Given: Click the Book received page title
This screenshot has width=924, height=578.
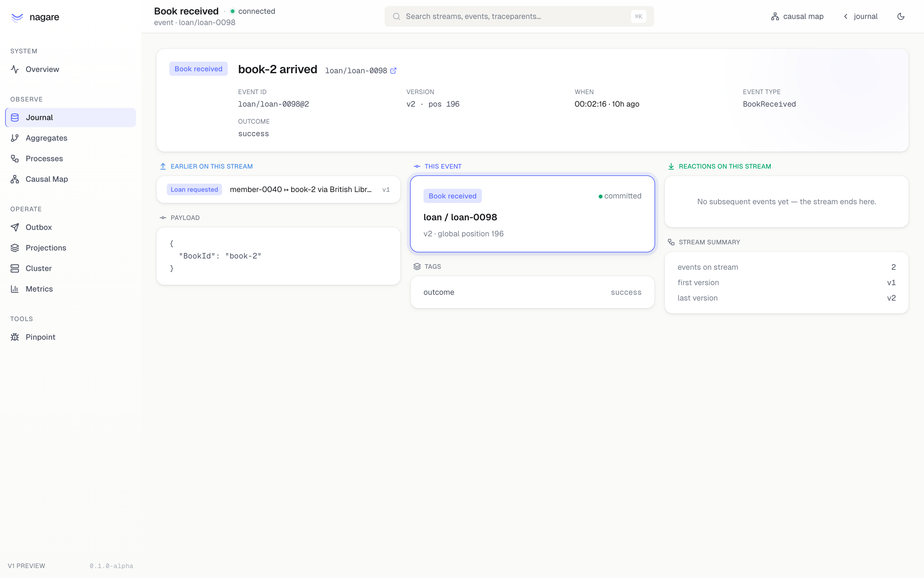Looking at the screenshot, I should pos(186,11).
